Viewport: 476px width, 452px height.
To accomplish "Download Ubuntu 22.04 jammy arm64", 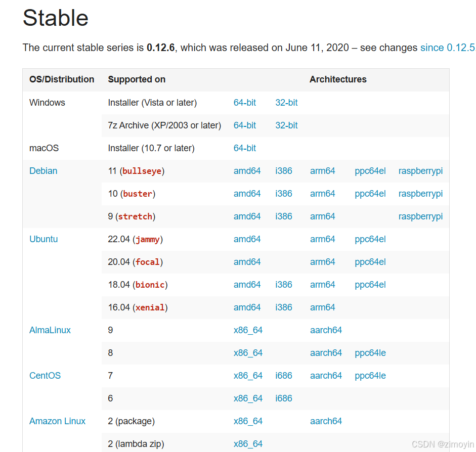I will click(x=323, y=239).
